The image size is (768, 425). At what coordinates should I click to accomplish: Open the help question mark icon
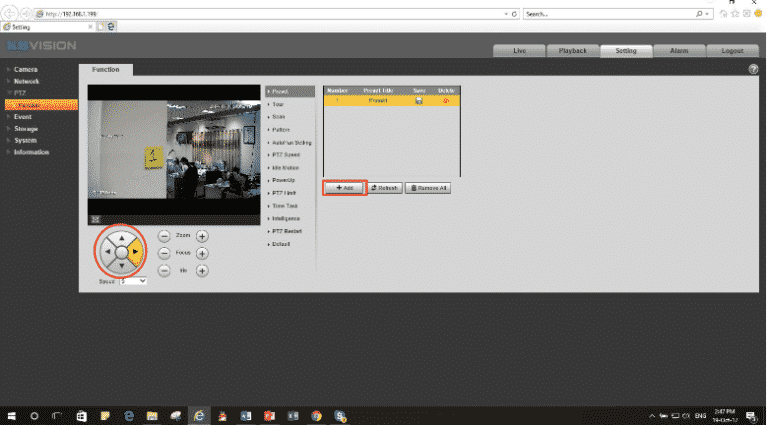(753, 68)
